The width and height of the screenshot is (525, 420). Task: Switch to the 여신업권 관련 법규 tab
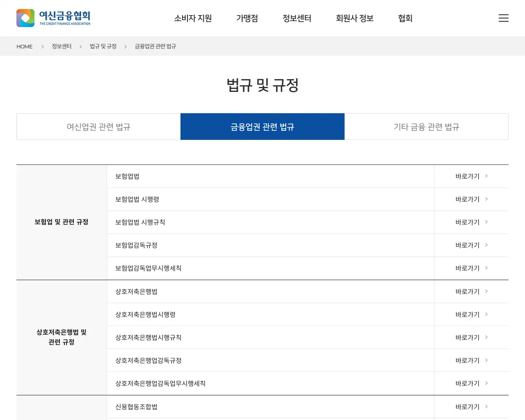[98, 127]
